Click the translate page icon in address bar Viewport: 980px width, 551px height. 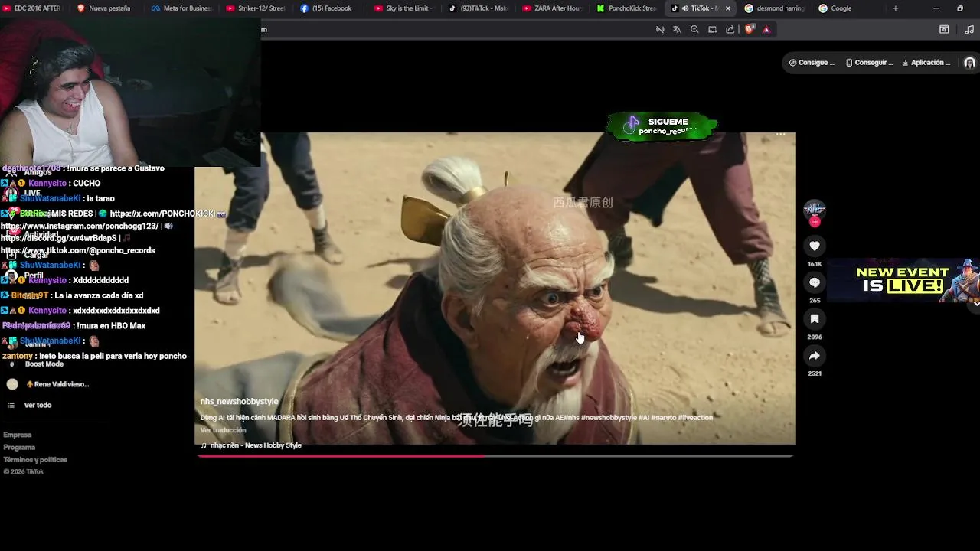[x=677, y=29]
